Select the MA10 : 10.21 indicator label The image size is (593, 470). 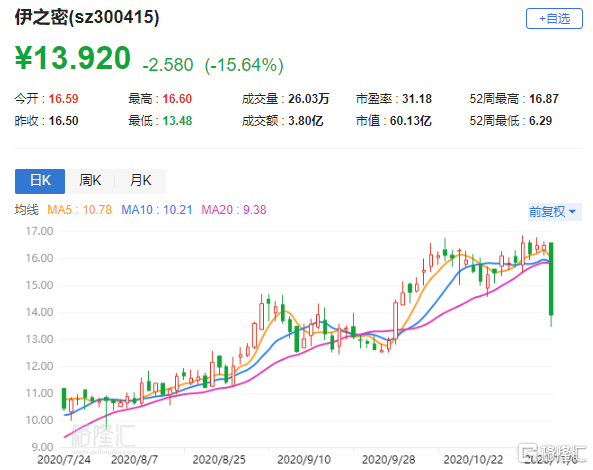click(x=157, y=209)
